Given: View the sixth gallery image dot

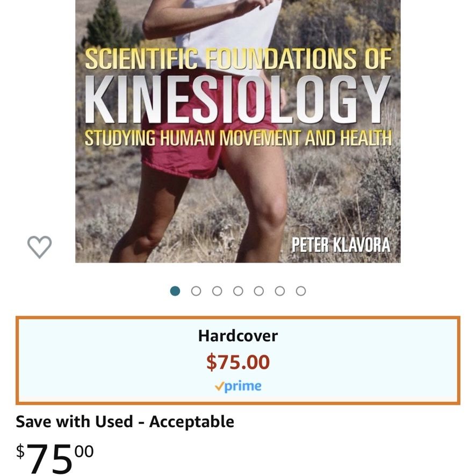Looking at the screenshot, I should 279,291.
